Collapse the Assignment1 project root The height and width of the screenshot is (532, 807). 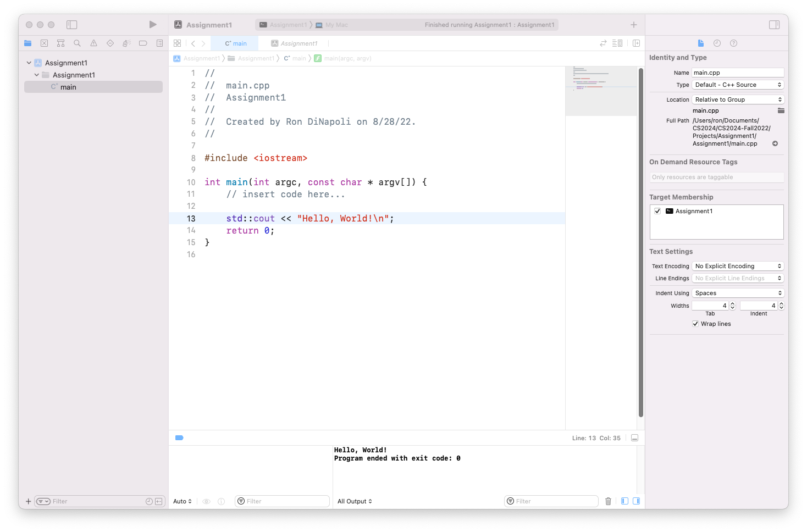tap(29, 63)
